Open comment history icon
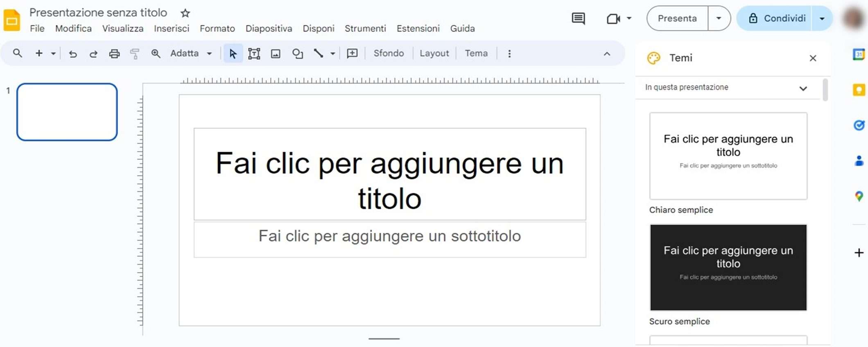 point(578,18)
